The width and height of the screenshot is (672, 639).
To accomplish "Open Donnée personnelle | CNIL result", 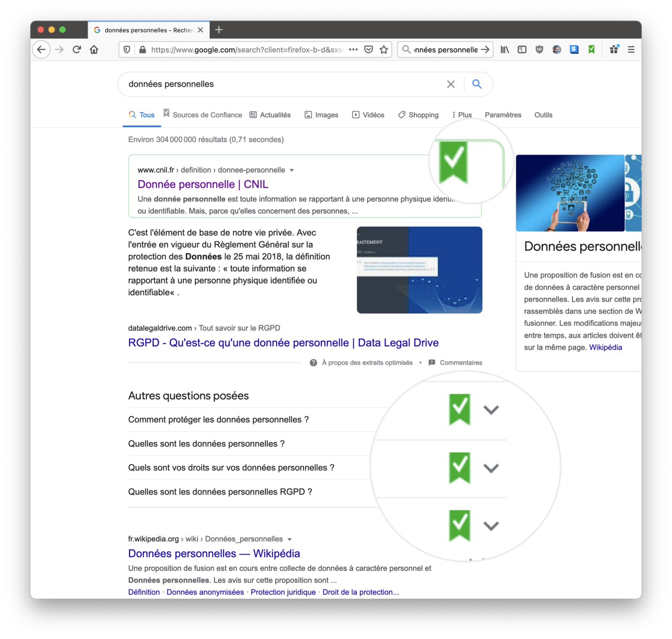I will pos(203,184).
